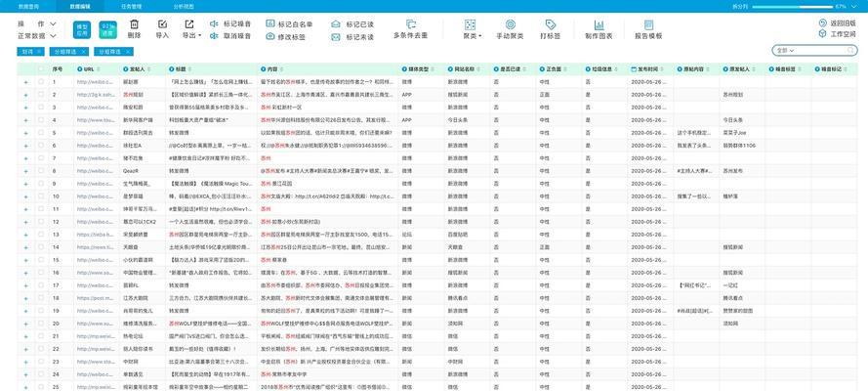
Task: Click the 打标签 tag icon
Action: tap(551, 24)
